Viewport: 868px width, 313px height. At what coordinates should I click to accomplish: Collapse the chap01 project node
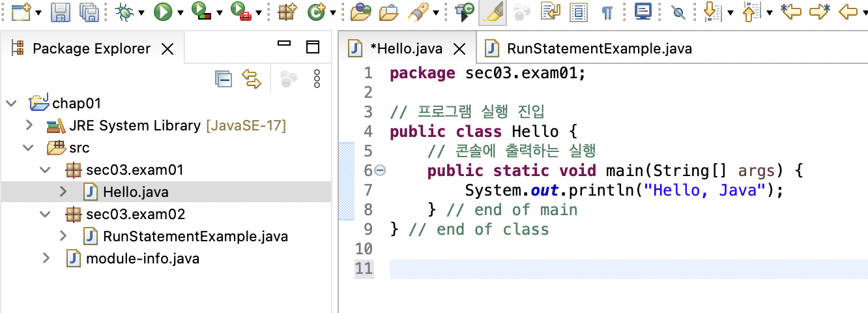[x=11, y=104]
